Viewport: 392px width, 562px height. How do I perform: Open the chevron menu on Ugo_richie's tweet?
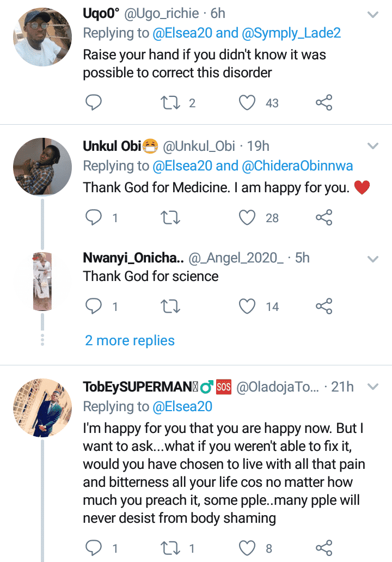(373, 15)
